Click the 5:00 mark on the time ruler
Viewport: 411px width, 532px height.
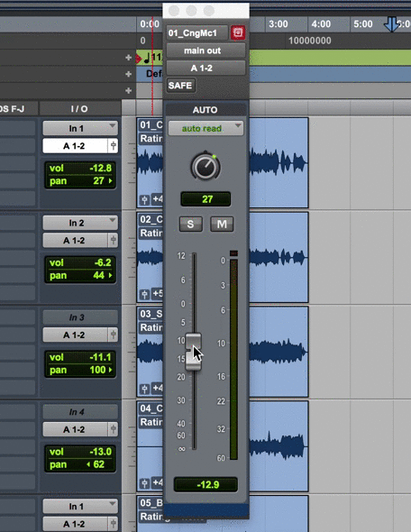pos(363,24)
